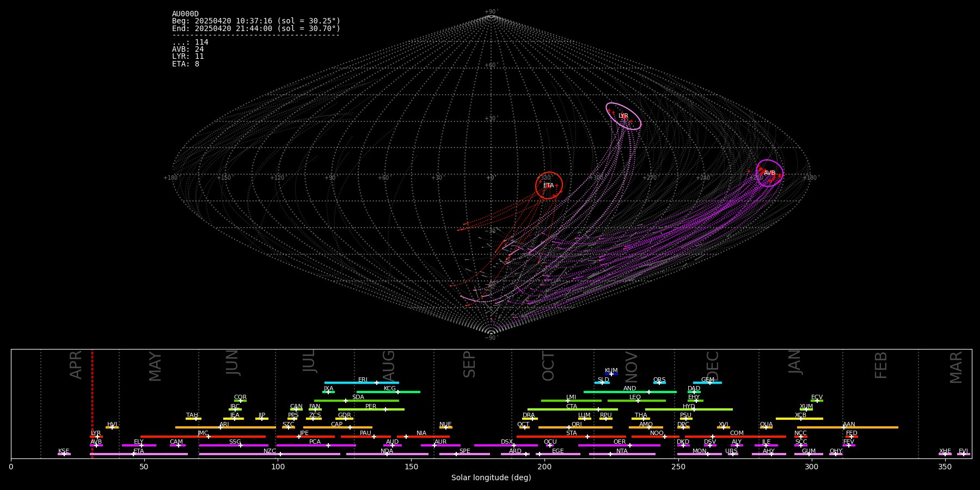The image size is (980, 490).
Task: Select the EVI shower label in timeline
Action: pos(963,451)
